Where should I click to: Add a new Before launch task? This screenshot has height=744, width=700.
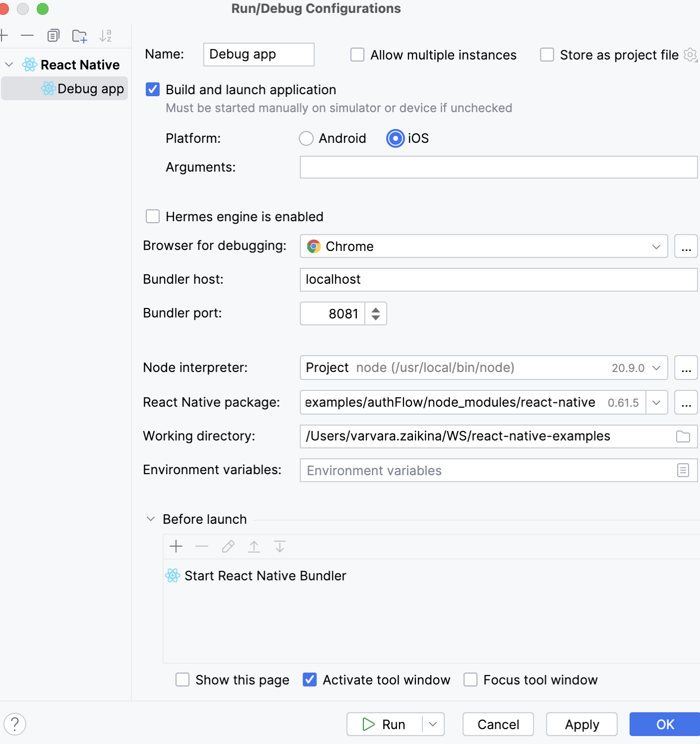point(176,546)
